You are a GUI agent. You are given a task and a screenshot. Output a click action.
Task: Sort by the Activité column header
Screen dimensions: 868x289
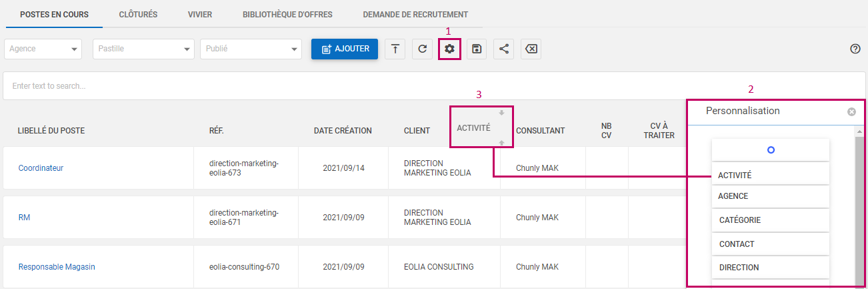pos(473,127)
